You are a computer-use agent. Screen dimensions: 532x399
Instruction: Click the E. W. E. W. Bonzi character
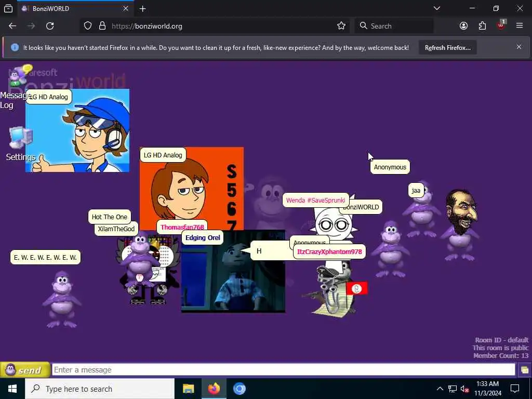click(x=62, y=299)
